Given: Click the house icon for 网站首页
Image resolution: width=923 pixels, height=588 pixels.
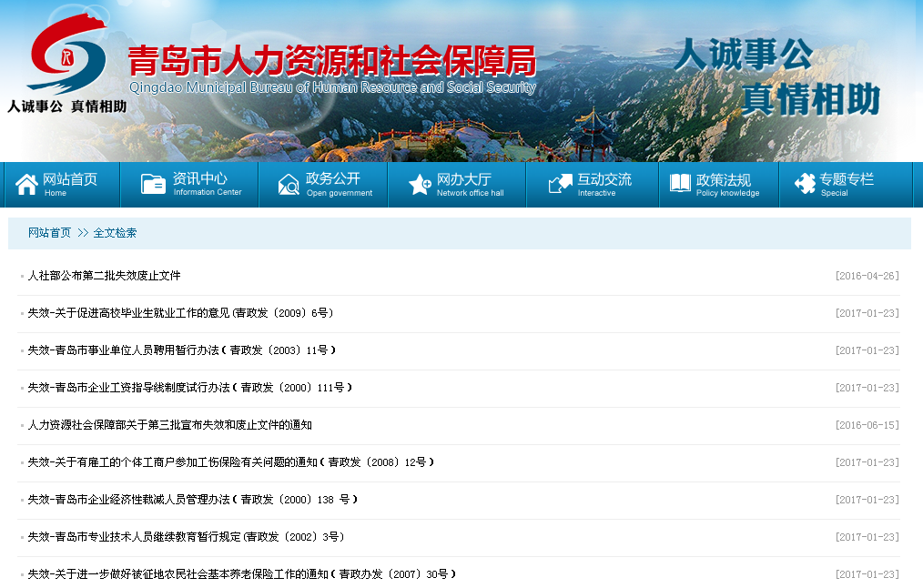Looking at the screenshot, I should point(26,185).
